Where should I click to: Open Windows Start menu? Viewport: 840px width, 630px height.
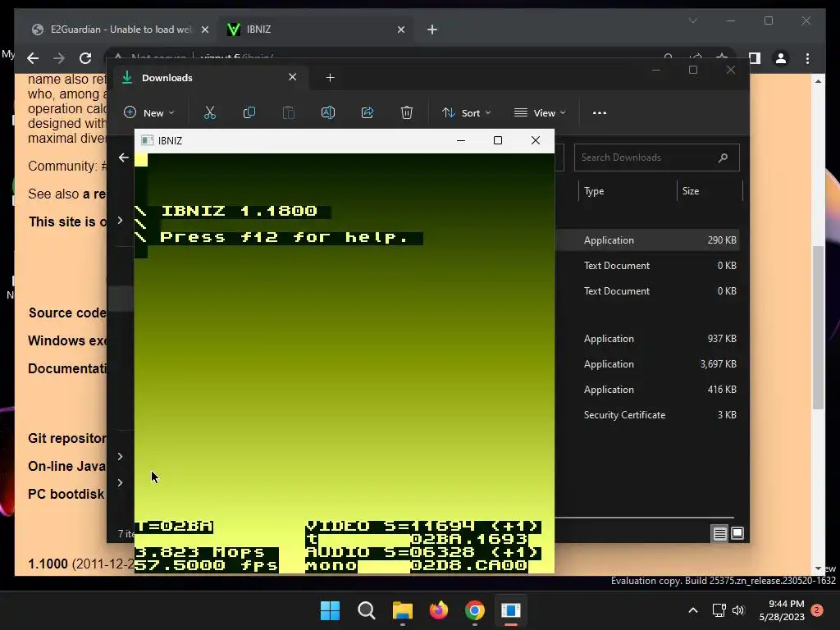(x=330, y=610)
